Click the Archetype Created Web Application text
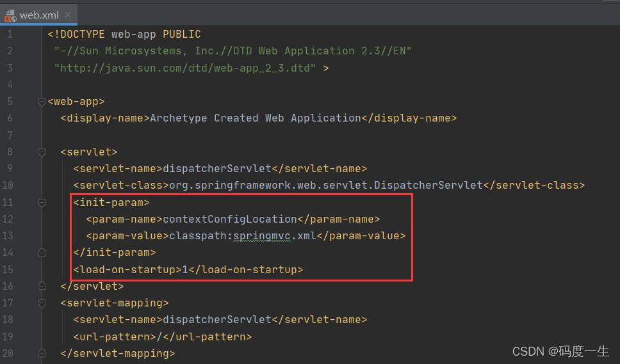Screen dimensions: 620x364 (x=256, y=118)
